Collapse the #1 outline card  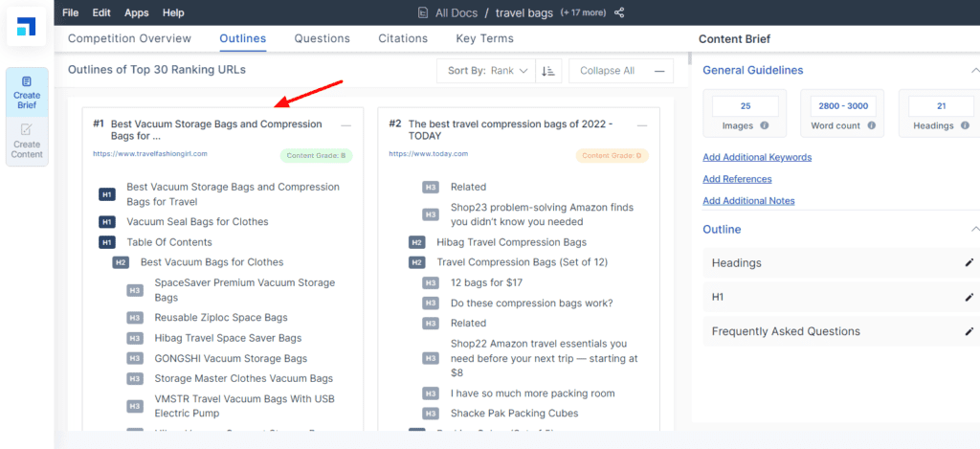[x=345, y=125]
